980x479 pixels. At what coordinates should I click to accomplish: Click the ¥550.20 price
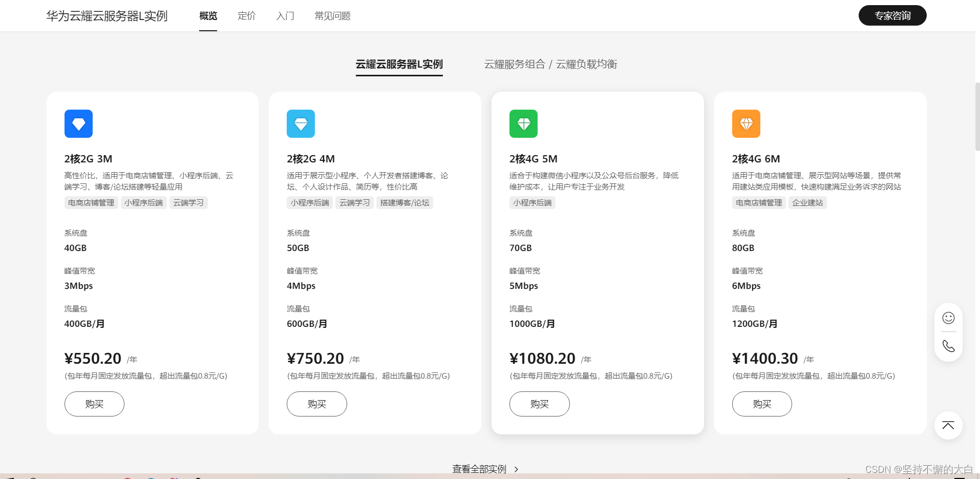click(x=93, y=358)
